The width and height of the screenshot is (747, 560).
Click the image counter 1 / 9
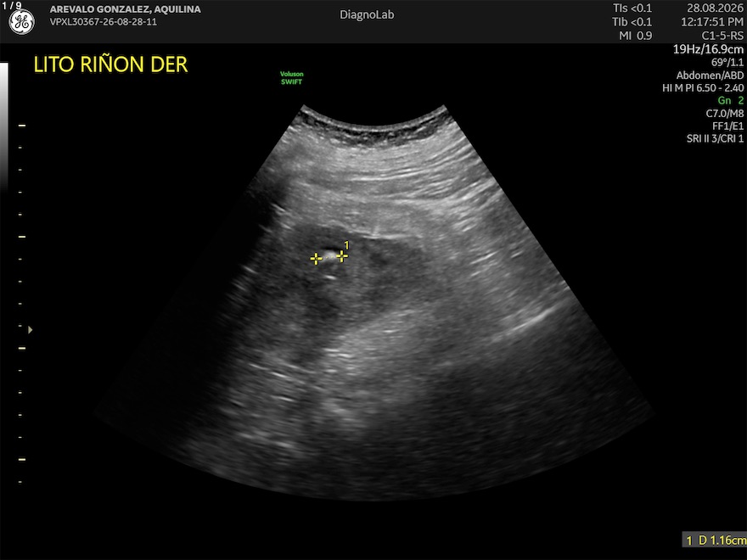(12, 5)
